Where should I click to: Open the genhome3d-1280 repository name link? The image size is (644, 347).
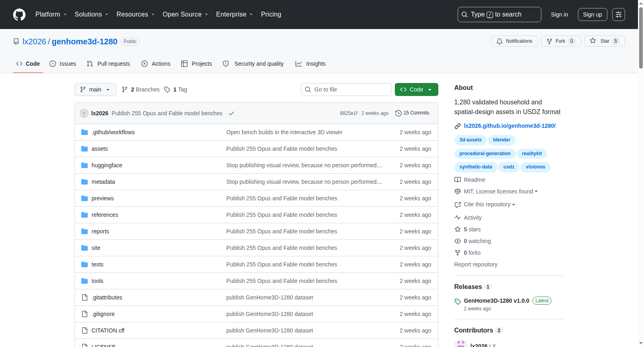(x=85, y=42)
